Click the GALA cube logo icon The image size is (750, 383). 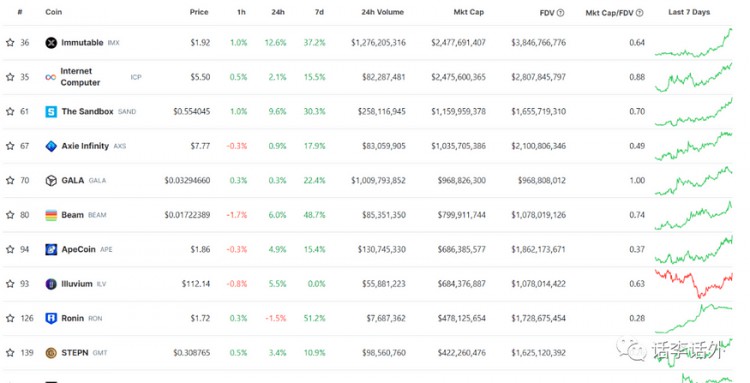click(51, 180)
